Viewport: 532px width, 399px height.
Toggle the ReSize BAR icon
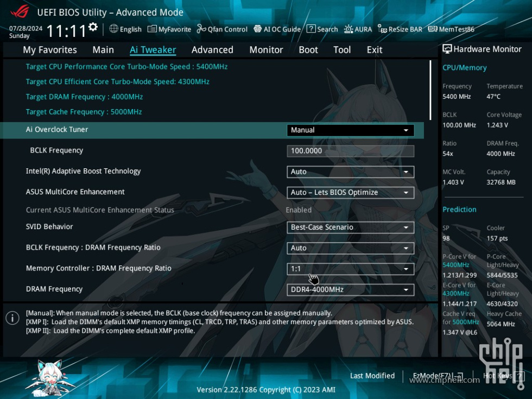tap(382, 29)
